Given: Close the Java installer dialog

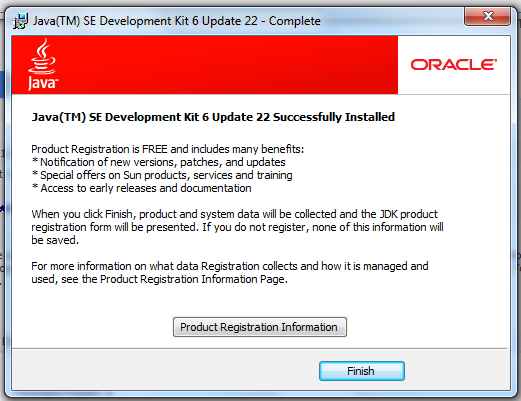Looking at the screenshot, I should pyautogui.click(x=487, y=16).
